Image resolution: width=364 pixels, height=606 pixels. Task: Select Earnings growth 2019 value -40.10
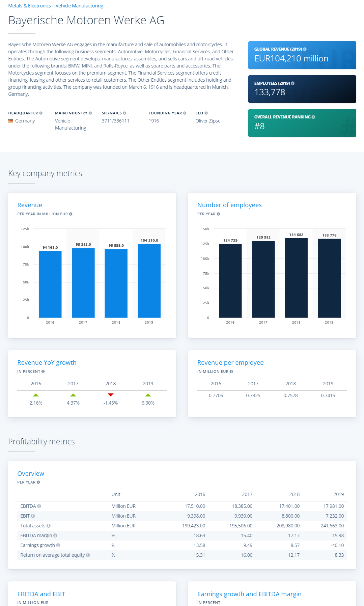click(337, 545)
